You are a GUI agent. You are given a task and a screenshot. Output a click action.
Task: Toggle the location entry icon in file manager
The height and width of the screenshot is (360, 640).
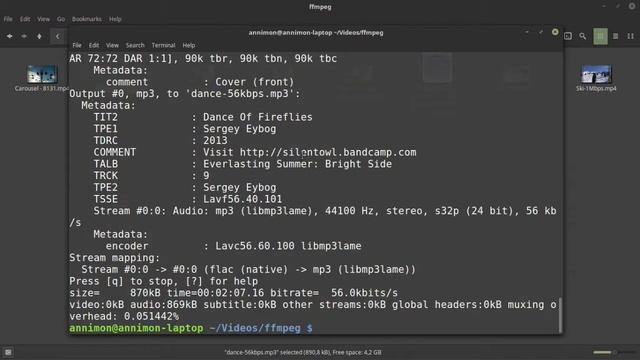pyautogui.click(x=568, y=36)
